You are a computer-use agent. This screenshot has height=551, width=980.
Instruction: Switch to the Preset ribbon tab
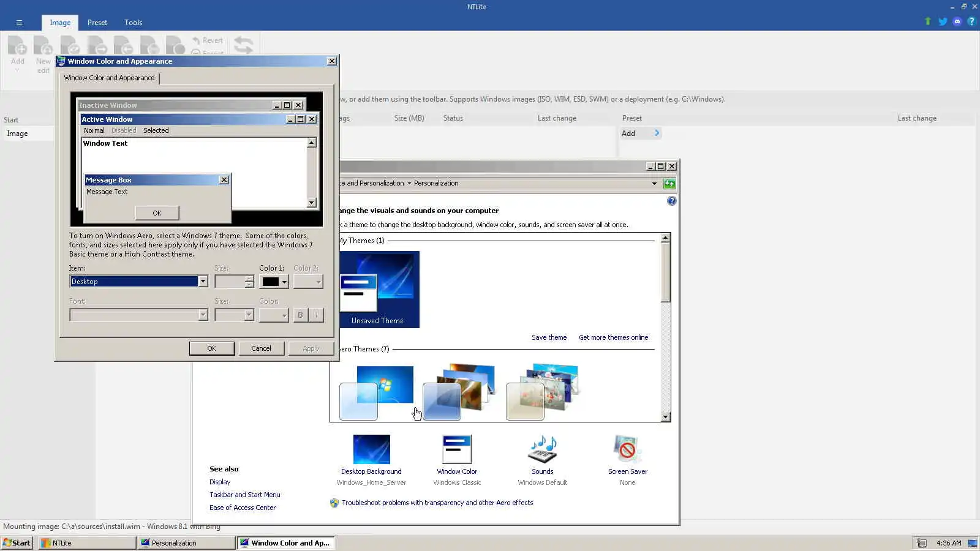pyautogui.click(x=97, y=23)
